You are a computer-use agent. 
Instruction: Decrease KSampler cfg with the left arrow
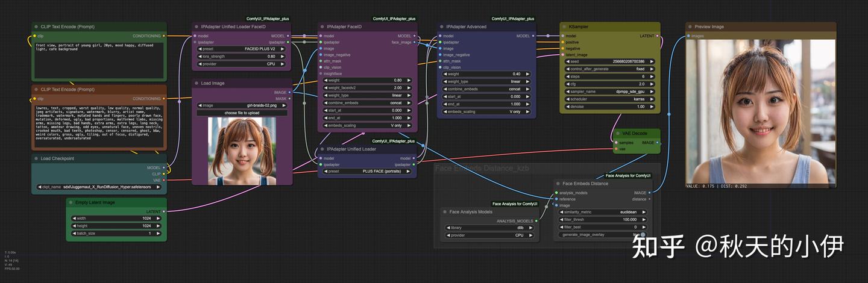(568, 84)
